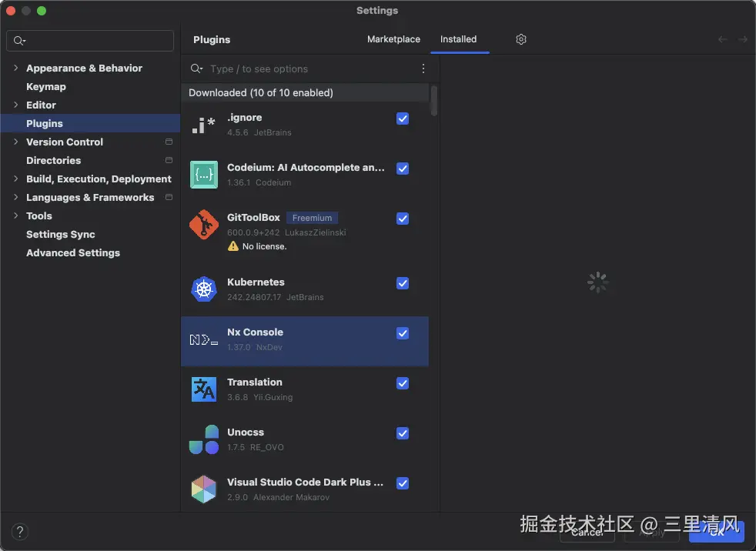Screen dimensions: 756x551
Task: Click the Visual Studio Code Dark Plus title
Action: pos(305,482)
